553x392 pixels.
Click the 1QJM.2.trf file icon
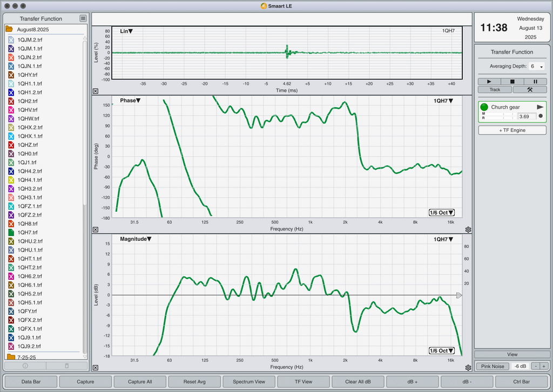(11, 40)
